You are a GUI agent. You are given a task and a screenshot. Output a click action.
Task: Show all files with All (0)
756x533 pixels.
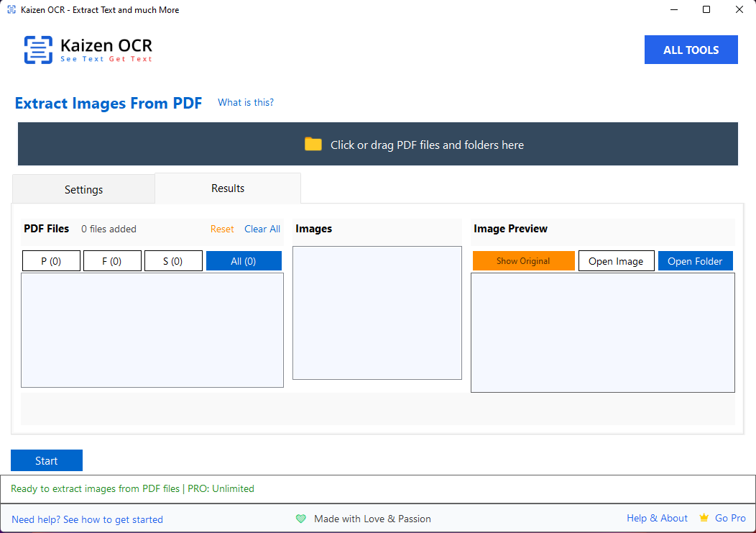click(244, 261)
